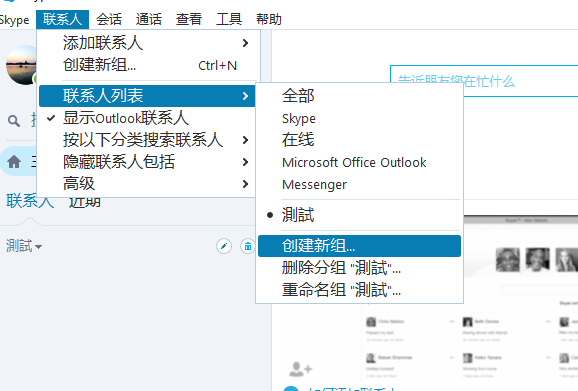Select Microsoft Office Outlook list

[x=359, y=162]
